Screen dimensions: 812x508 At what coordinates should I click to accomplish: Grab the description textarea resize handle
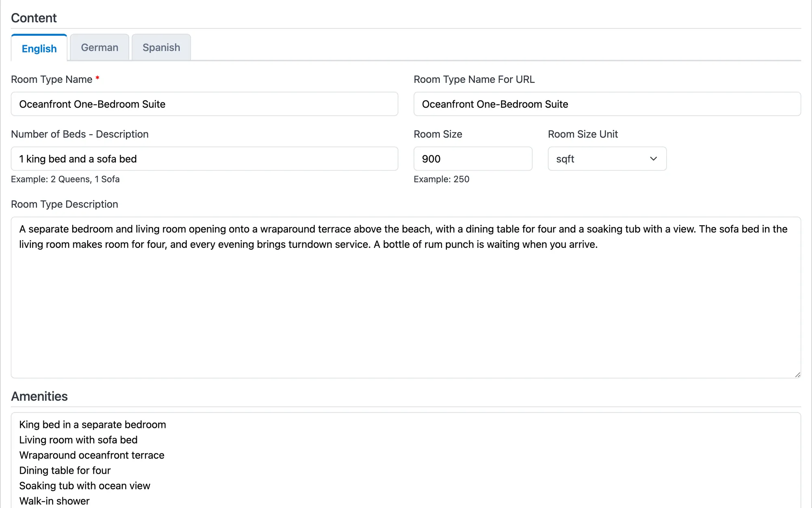point(797,375)
